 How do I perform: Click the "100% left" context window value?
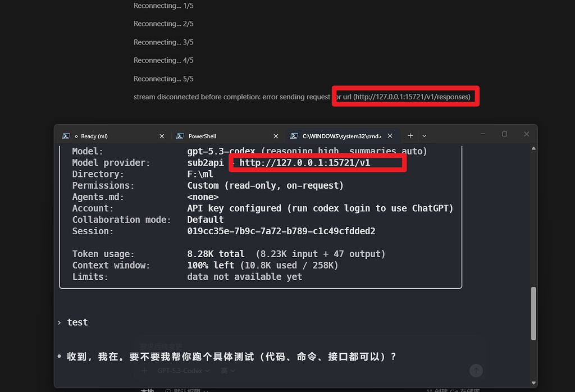point(211,265)
